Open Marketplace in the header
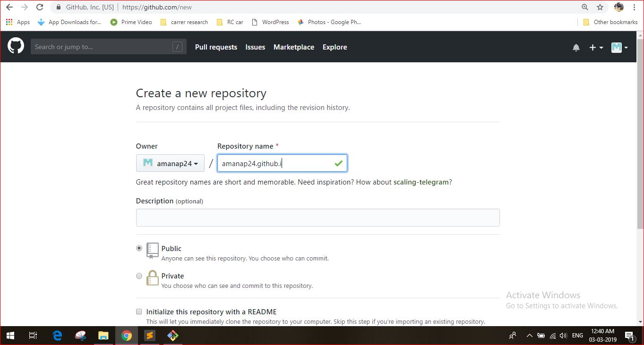The height and width of the screenshot is (345, 644). 294,47
